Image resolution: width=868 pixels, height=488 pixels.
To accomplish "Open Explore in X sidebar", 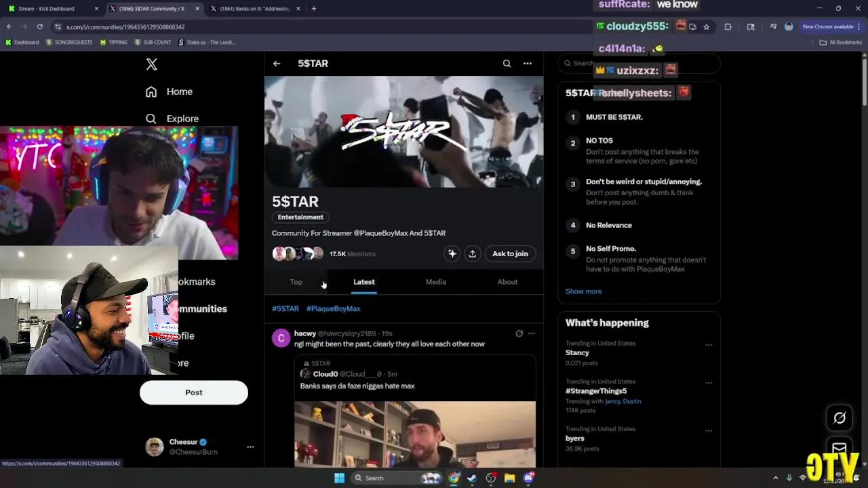I will pos(172,119).
